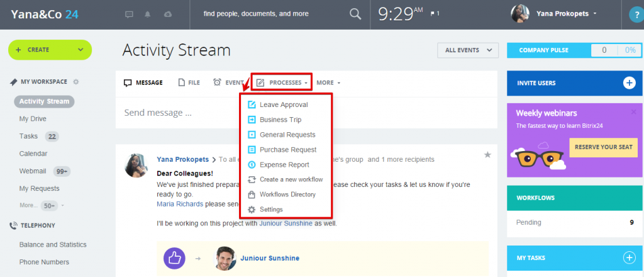
Task: Open My Requests in sidebar
Action: [40, 189]
